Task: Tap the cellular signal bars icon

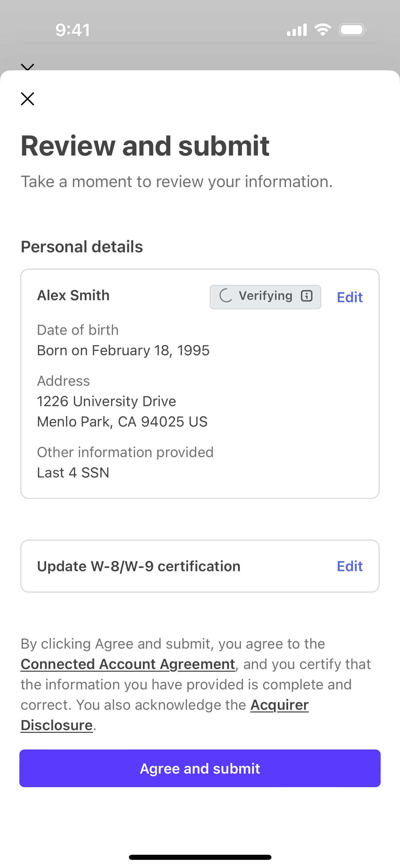Action: click(297, 30)
